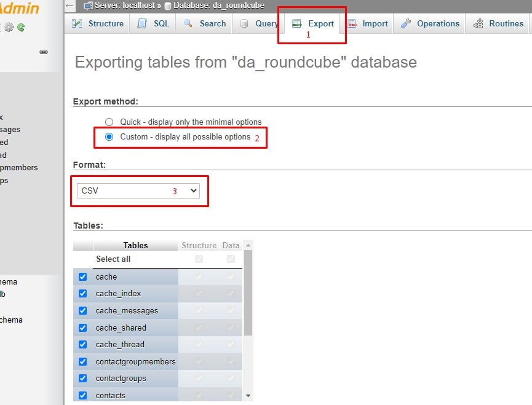Screen dimensions: 532x405
Task: Open the Import tab
Action: click(367, 24)
